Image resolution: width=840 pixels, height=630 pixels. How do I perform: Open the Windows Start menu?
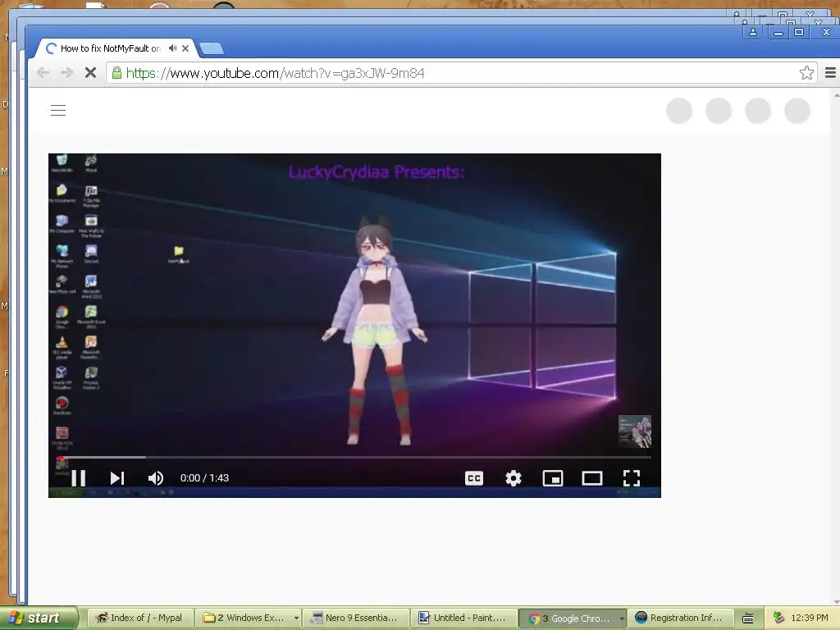pyautogui.click(x=38, y=618)
